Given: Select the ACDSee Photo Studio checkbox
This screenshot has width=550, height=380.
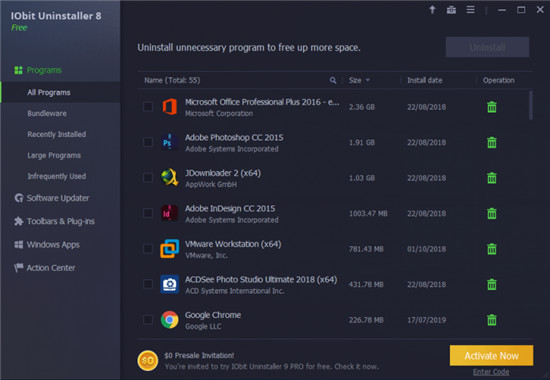Looking at the screenshot, I should 148,284.
